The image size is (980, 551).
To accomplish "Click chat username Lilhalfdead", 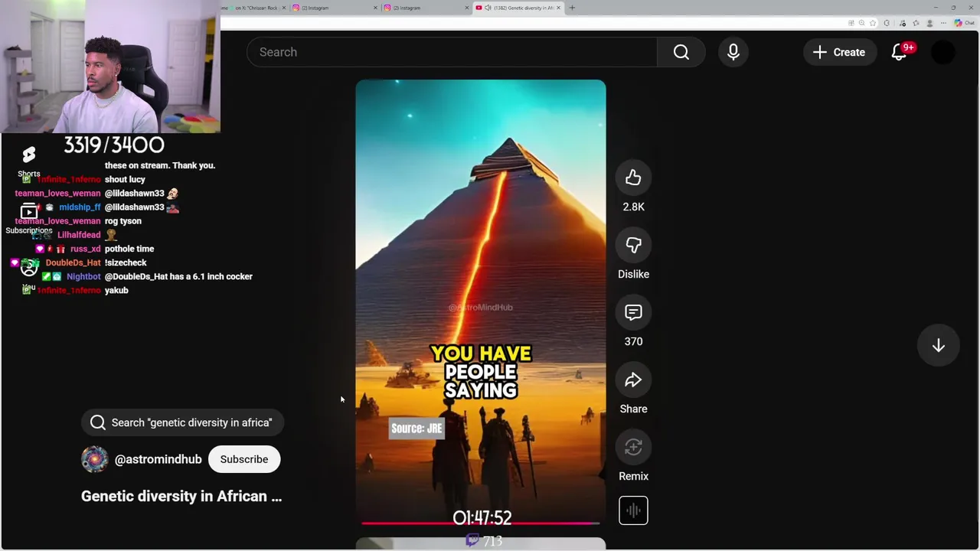I will 79,235.
